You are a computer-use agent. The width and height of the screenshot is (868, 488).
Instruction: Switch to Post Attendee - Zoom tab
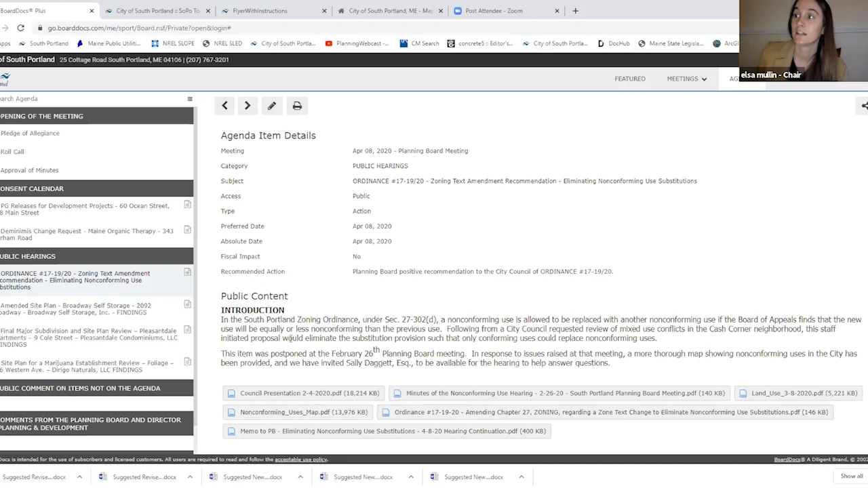click(x=505, y=11)
